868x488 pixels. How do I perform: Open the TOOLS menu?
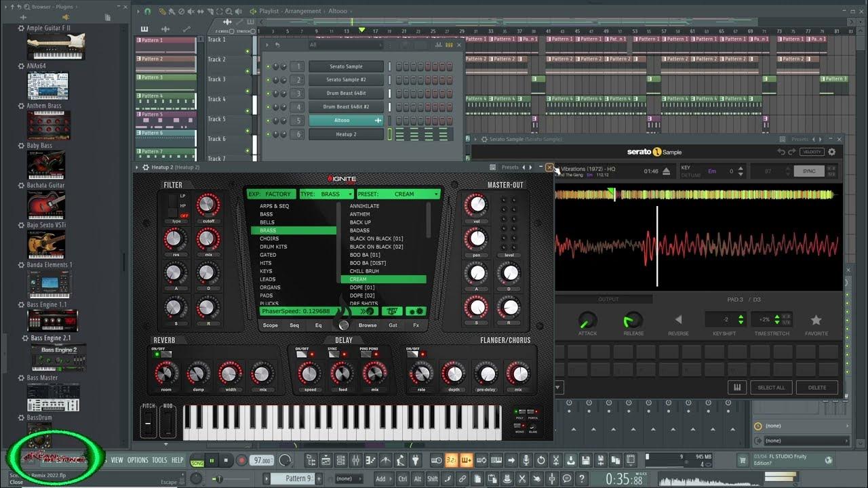point(159,460)
